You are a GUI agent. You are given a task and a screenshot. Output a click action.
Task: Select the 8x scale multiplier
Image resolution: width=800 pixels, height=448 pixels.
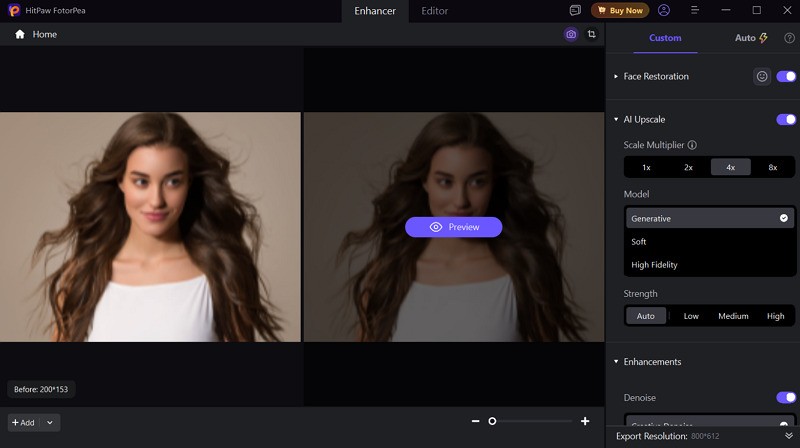click(x=773, y=167)
